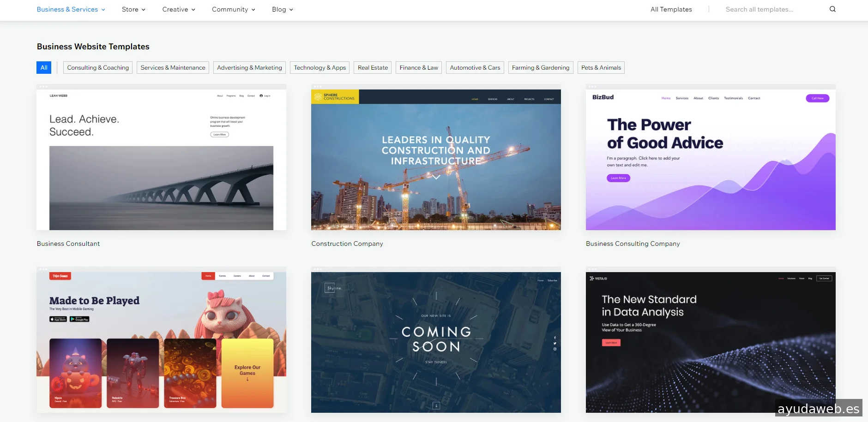
Task: Show Automotive & Cars templates
Action: click(475, 68)
